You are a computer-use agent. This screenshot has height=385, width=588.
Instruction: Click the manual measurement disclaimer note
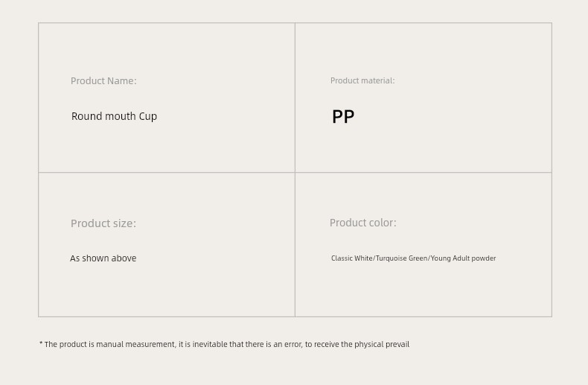tap(225, 344)
